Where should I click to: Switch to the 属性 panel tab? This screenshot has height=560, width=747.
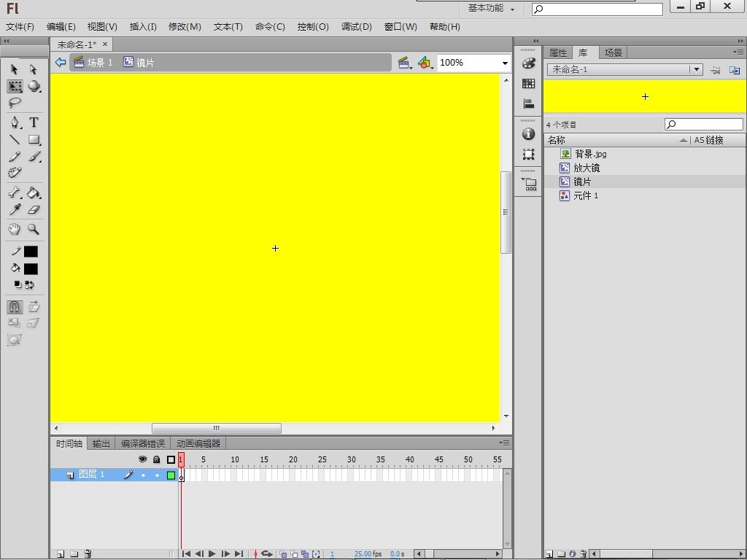(x=558, y=52)
